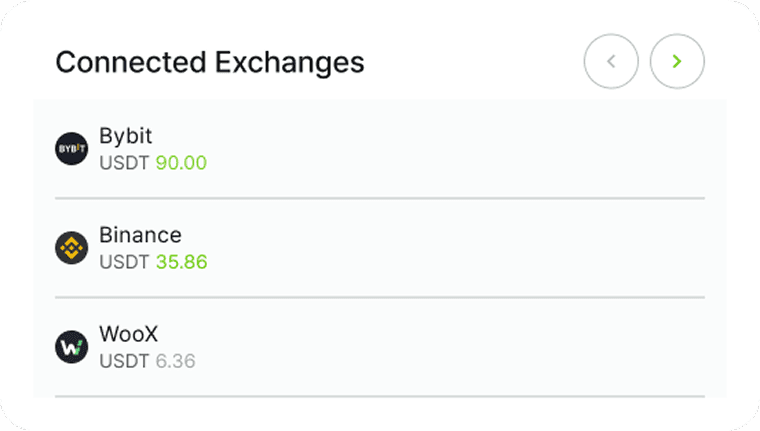This screenshot has width=760, height=431.
Task: Select the WooX exchange name
Action: pyautogui.click(x=129, y=334)
